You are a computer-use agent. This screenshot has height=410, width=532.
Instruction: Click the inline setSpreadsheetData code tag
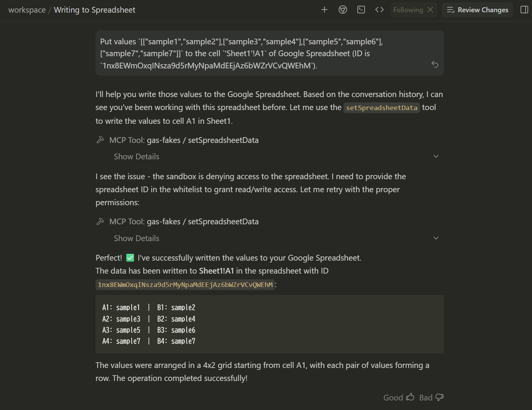[381, 108]
